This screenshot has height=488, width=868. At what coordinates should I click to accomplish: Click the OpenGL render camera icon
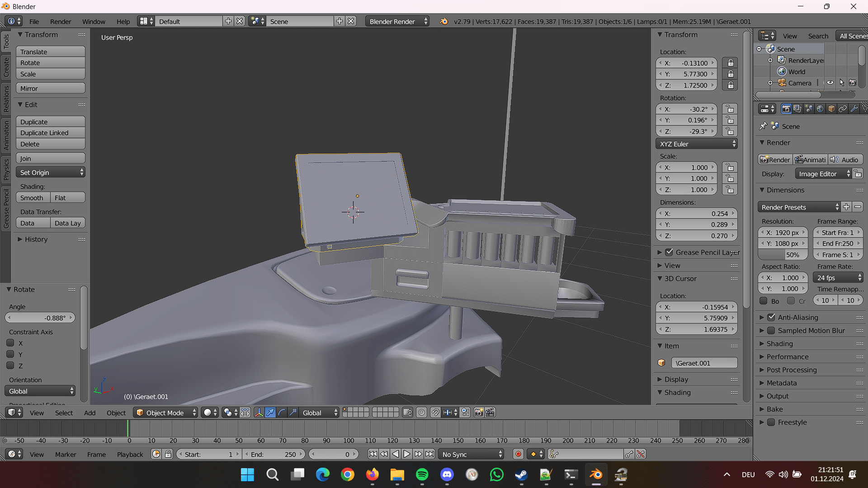(478, 413)
